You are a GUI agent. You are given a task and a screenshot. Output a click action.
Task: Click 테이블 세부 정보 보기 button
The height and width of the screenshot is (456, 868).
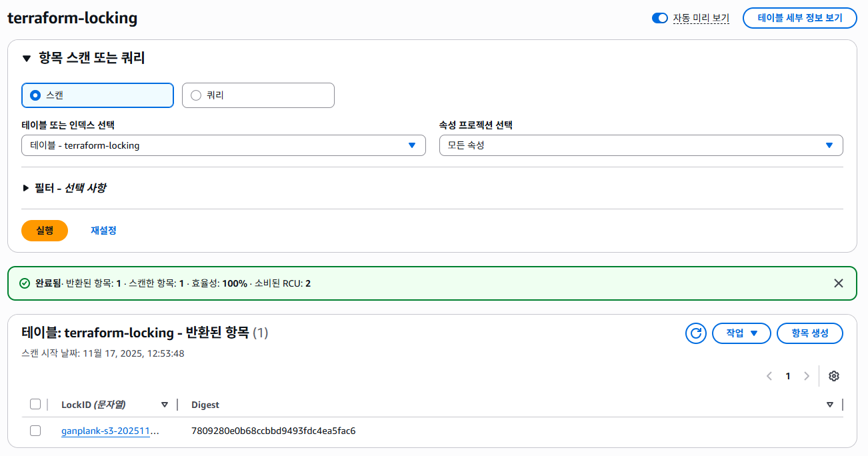coord(800,18)
